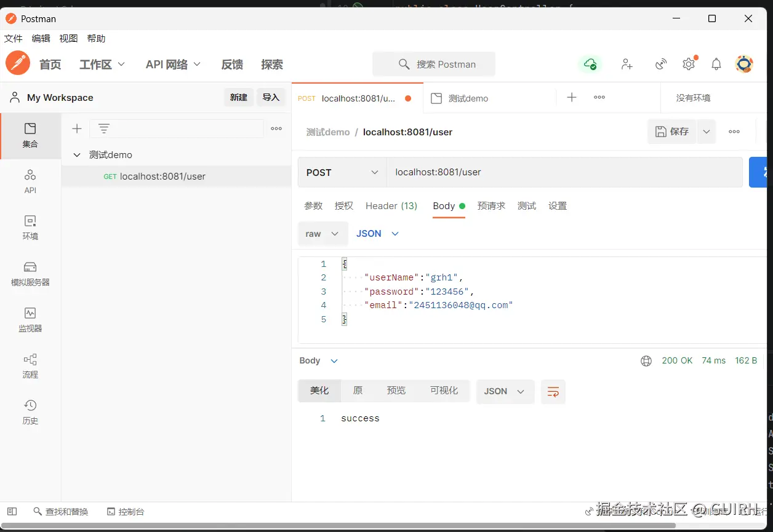Open the cloud sync status icon

tap(590, 64)
